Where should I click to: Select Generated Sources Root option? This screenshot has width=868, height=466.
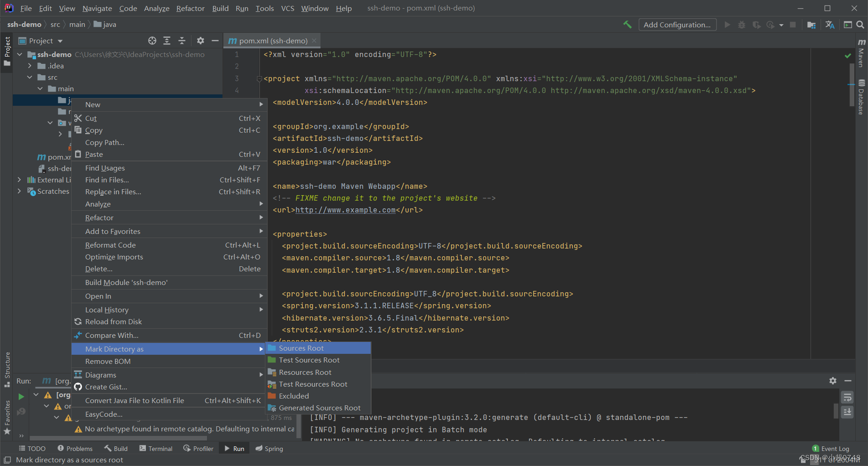click(x=318, y=408)
